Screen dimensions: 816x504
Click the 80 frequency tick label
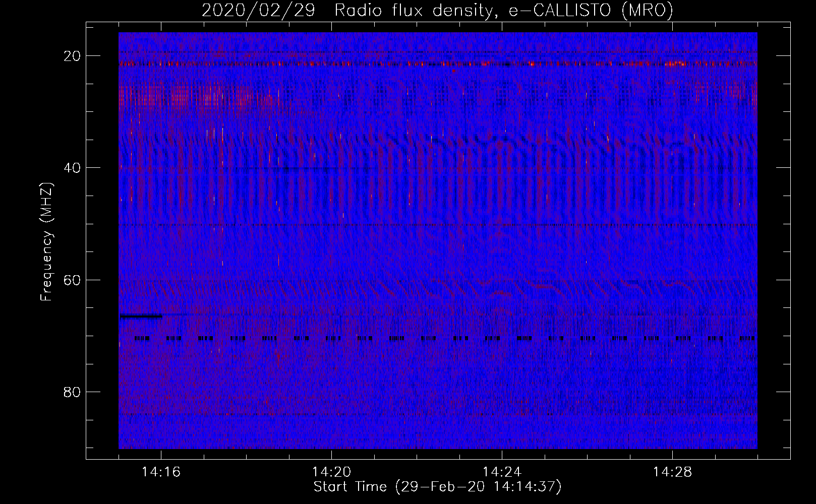point(73,392)
